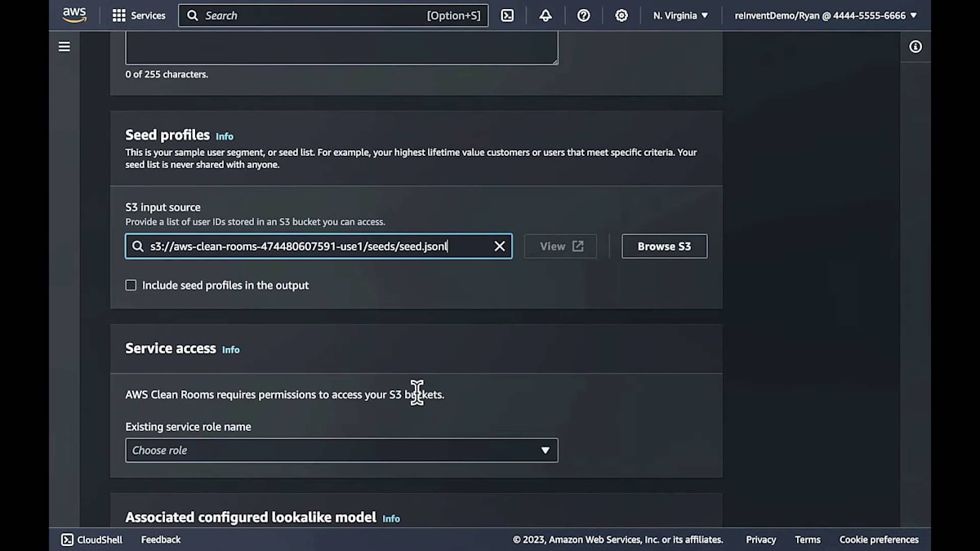
Task: Open the N. Virginia region dropdown
Action: tap(680, 16)
